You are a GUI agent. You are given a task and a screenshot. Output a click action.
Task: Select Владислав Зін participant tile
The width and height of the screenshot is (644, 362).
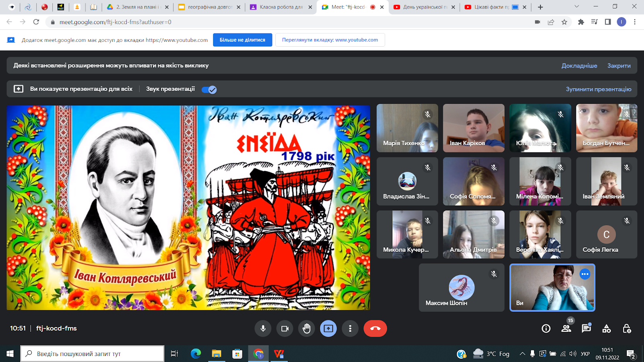click(407, 181)
